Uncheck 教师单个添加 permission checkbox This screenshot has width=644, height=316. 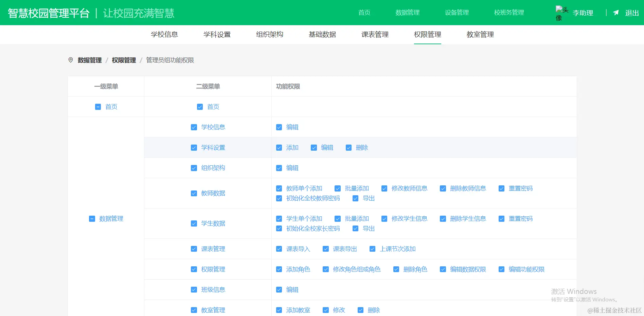(x=279, y=188)
